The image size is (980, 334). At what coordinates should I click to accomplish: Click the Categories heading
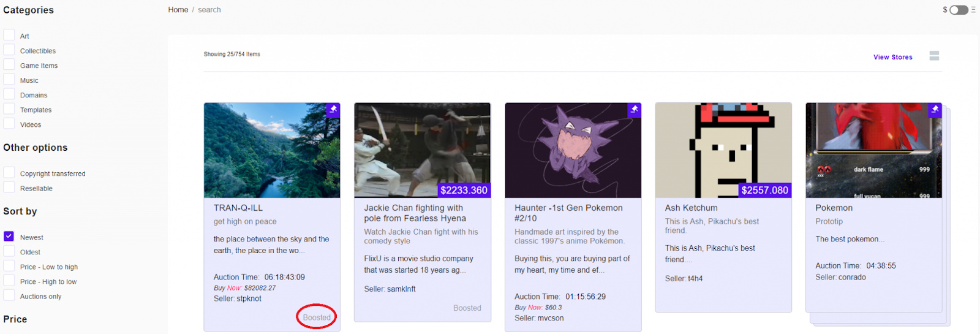click(28, 10)
